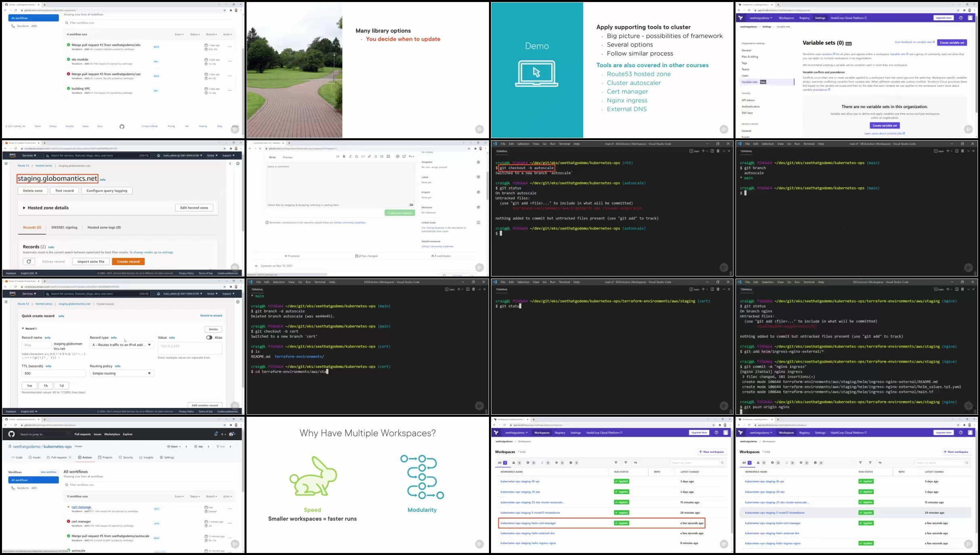Open ellipsis menu for 'eks module' workflow run
The height and width of the screenshot is (555, 980).
click(x=230, y=61)
